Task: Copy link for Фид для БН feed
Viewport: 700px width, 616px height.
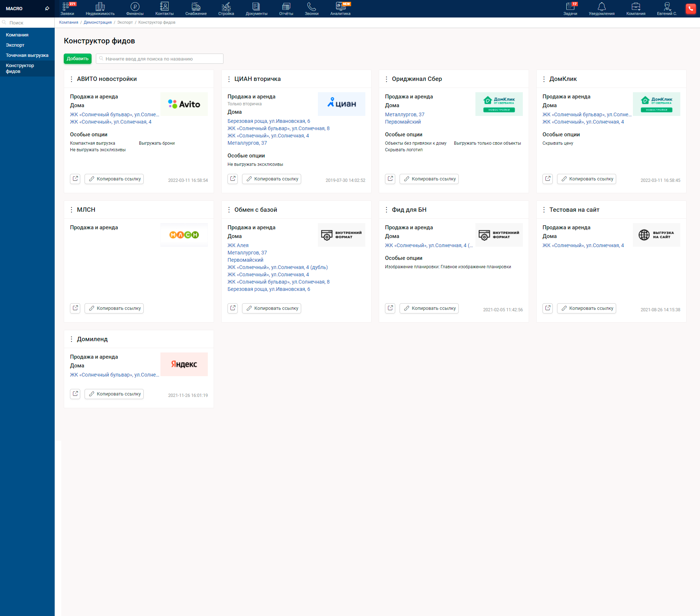Action: (429, 308)
